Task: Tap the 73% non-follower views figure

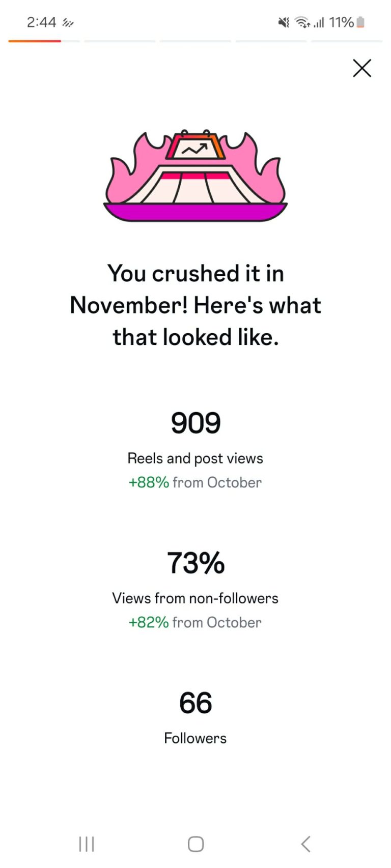Action: tap(195, 563)
